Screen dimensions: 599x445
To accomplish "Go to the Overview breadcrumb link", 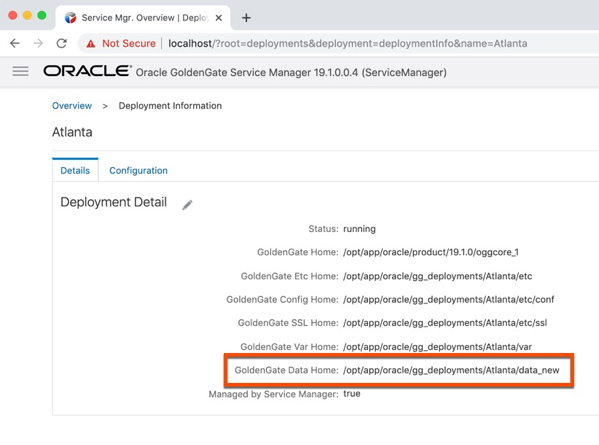I will 72,106.
